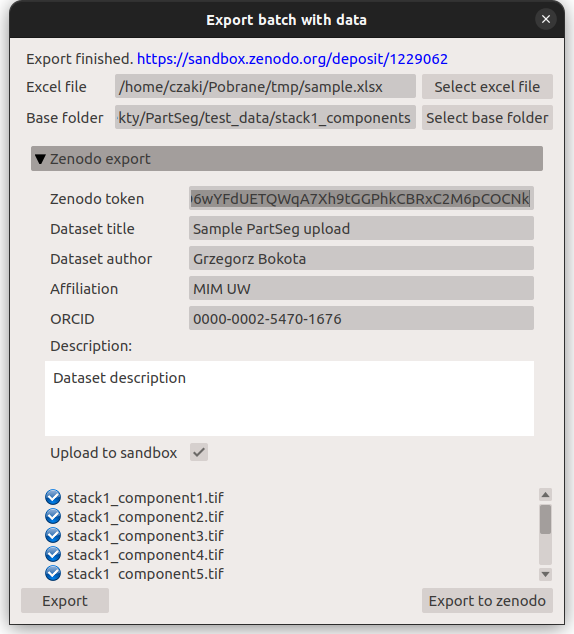574x634 pixels.
Task: Open the sandbox.zenodo.org deposit link
Action: coord(292,59)
